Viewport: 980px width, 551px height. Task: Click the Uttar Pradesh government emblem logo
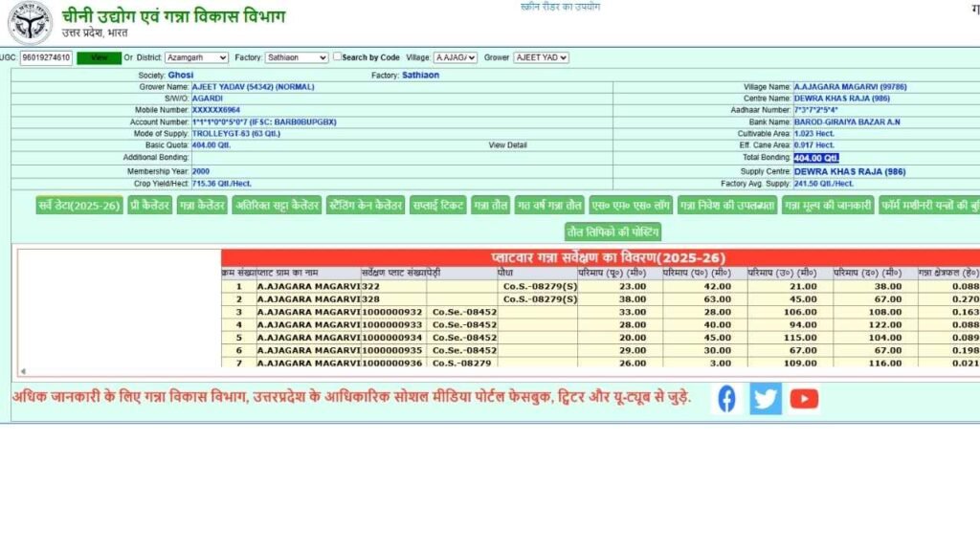point(30,22)
